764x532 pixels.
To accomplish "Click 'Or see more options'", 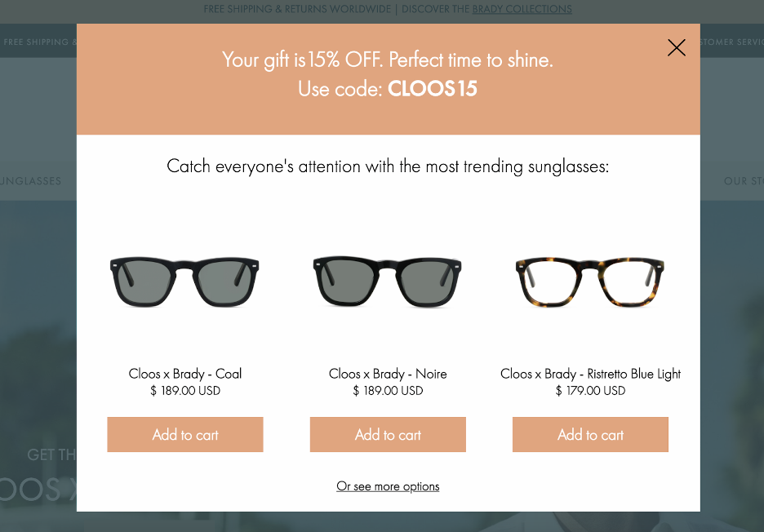I will pyautogui.click(x=388, y=485).
